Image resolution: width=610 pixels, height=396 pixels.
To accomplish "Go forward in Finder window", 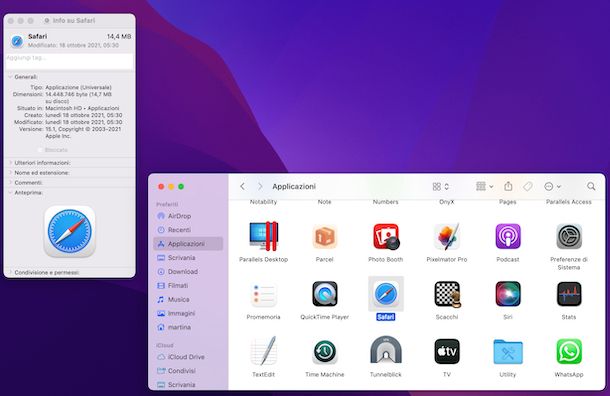I will pos(260,186).
